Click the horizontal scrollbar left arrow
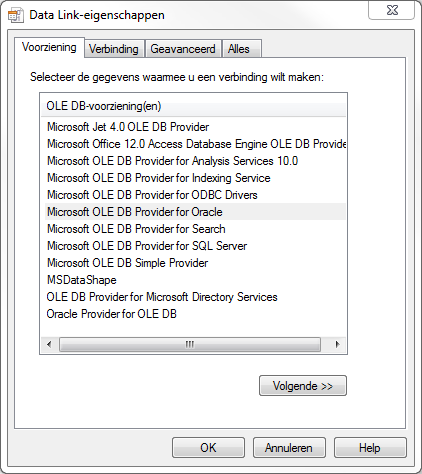 coord(49,344)
